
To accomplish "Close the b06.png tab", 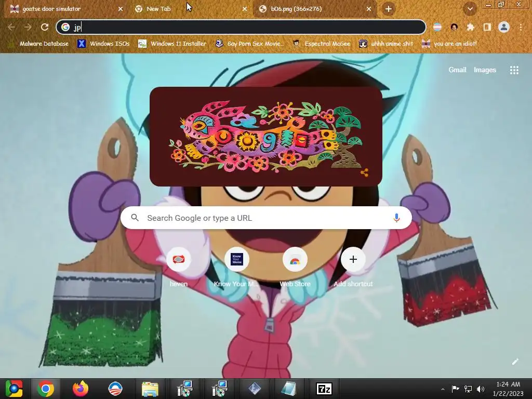I will click(x=369, y=9).
